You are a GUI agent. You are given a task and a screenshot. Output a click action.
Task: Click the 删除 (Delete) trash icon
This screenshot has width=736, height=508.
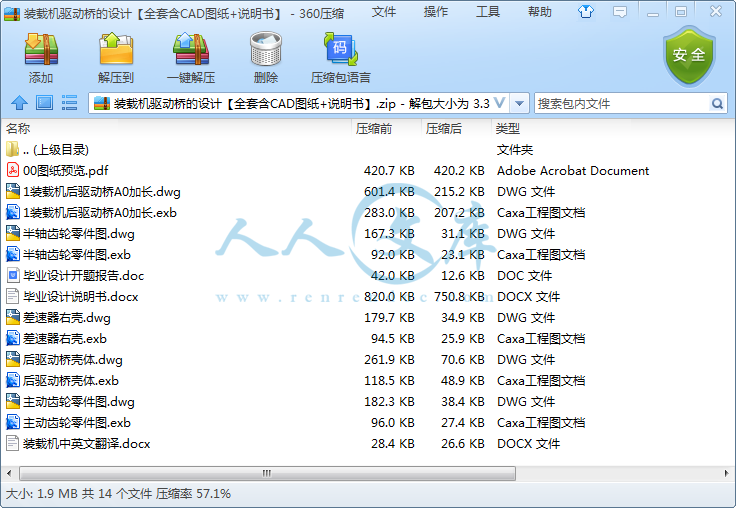(266, 49)
